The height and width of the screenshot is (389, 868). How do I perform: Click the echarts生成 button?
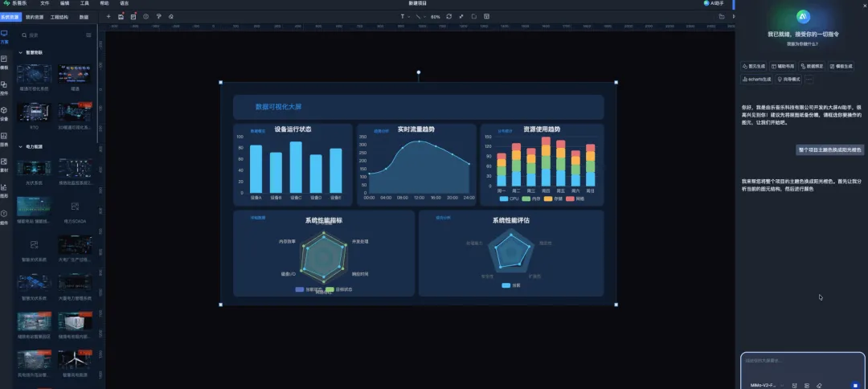[756, 79]
